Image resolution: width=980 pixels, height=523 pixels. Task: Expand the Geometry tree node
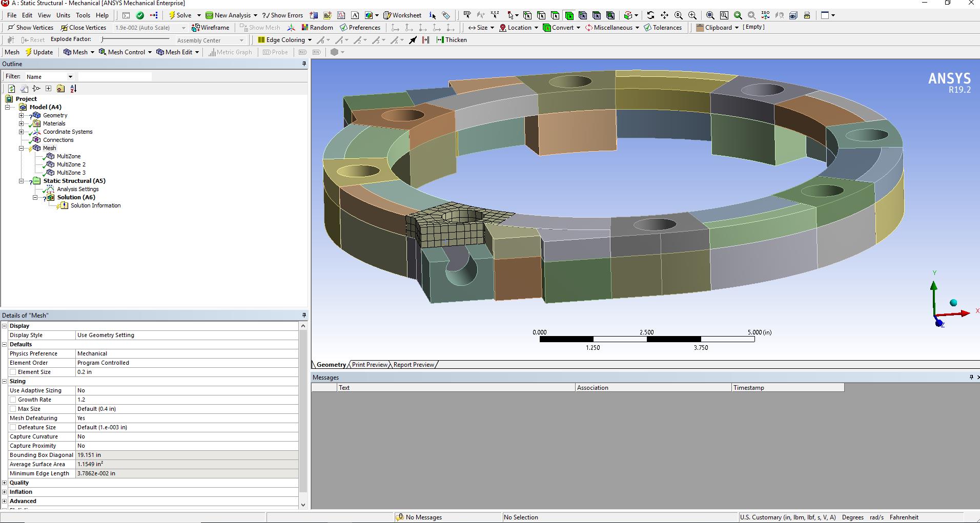click(x=22, y=115)
